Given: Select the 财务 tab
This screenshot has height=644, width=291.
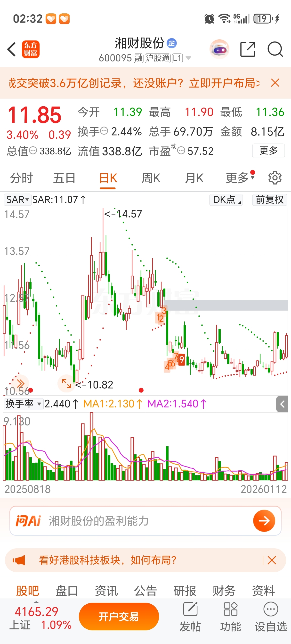Looking at the screenshot, I should [224, 591].
